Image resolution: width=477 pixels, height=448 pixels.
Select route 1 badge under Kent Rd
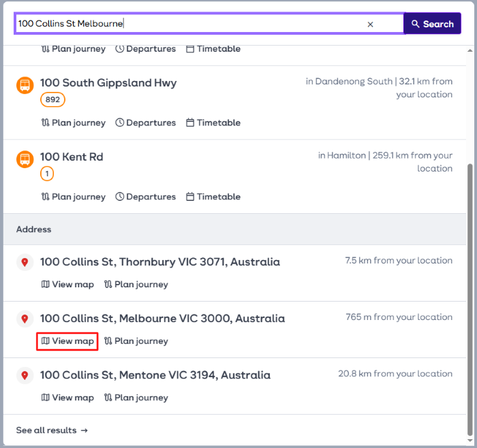point(47,174)
